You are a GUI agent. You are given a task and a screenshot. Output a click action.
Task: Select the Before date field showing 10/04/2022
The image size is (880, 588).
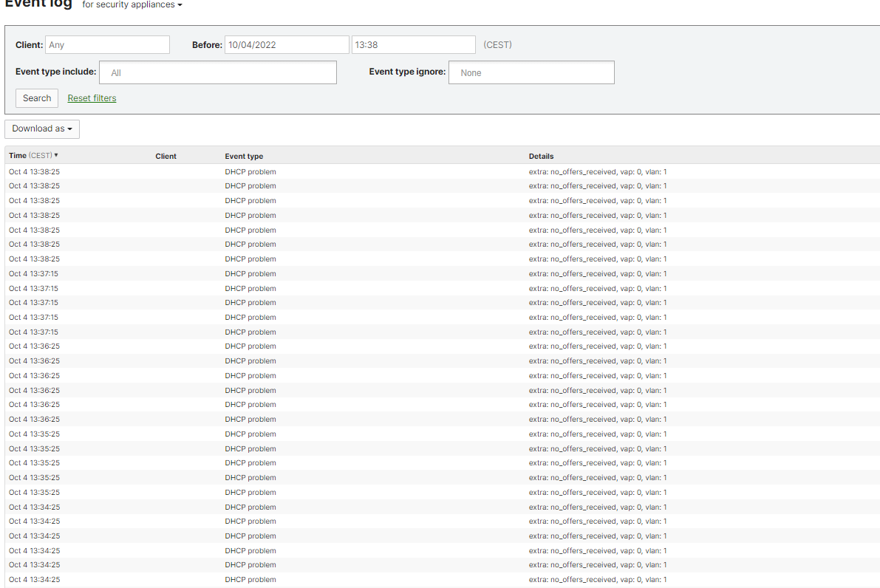pos(287,44)
